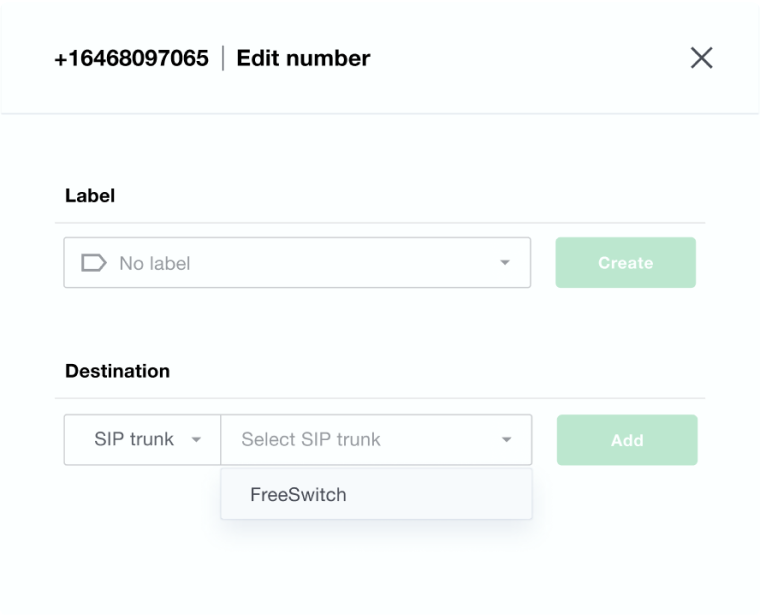The width and height of the screenshot is (760, 615).
Task: Click the label tag icon
Action: click(94, 263)
